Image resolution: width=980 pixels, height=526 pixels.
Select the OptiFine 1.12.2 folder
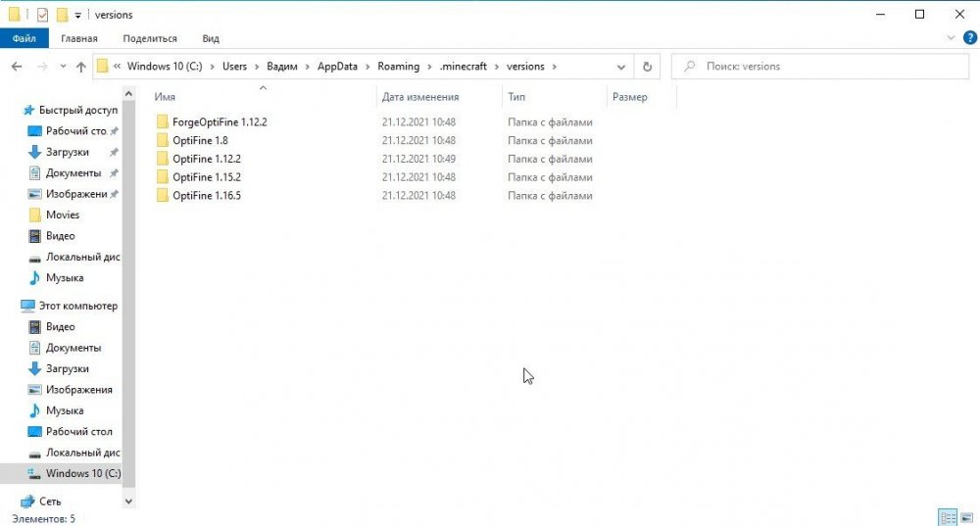tap(206, 159)
